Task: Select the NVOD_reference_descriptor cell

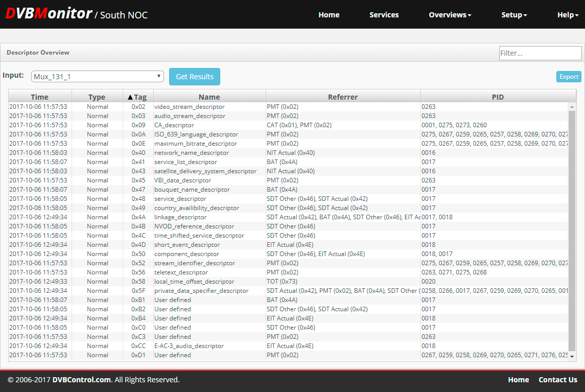Action: [194, 226]
